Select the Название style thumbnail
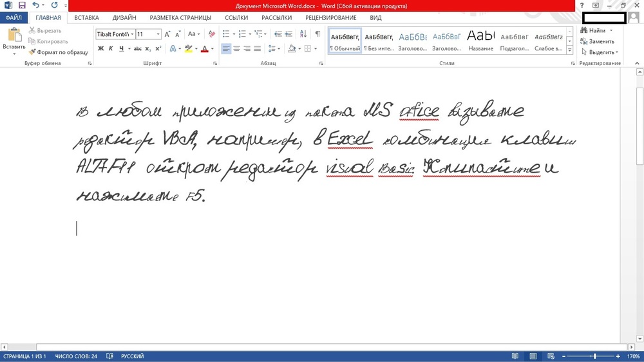 [480, 40]
